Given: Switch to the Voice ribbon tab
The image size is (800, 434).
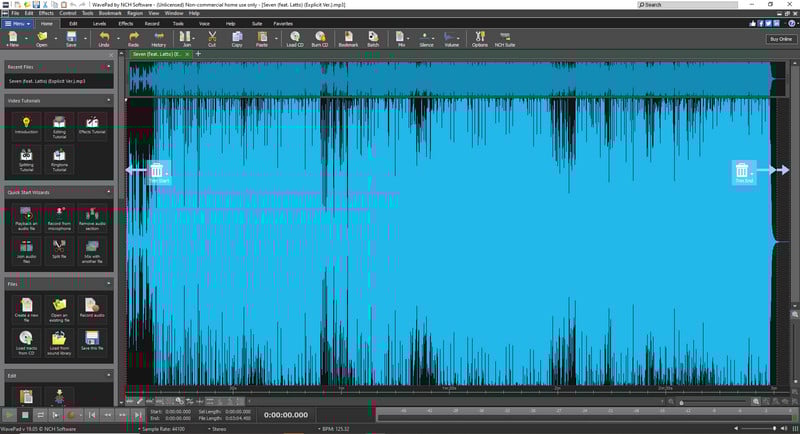Looking at the screenshot, I should pyautogui.click(x=205, y=23).
